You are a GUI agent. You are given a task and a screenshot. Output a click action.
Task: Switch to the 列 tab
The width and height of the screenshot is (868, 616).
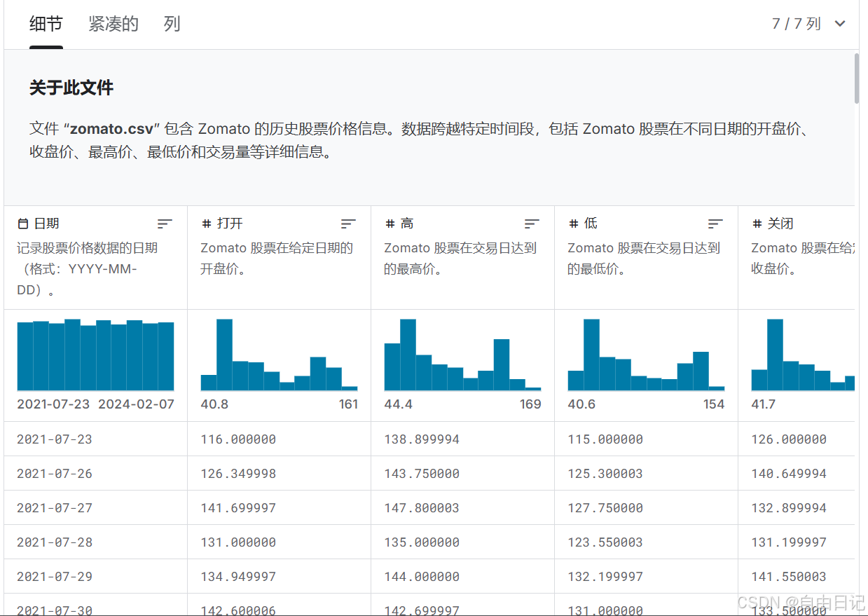tap(171, 23)
